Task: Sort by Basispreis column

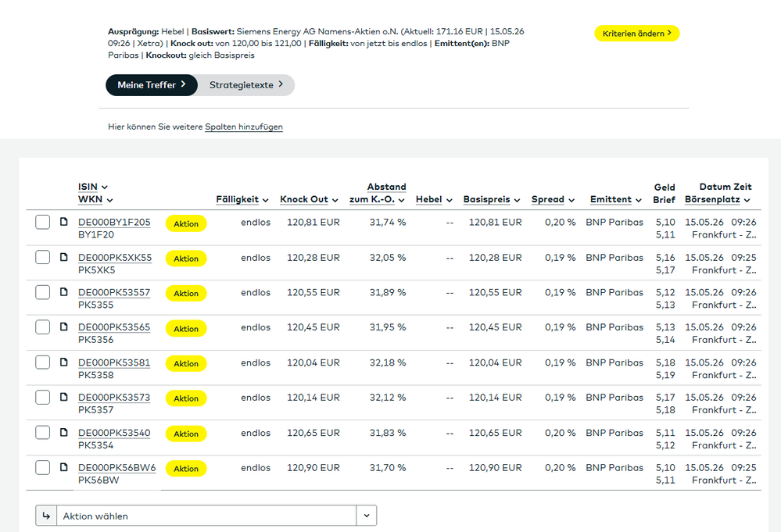Action: click(x=492, y=199)
